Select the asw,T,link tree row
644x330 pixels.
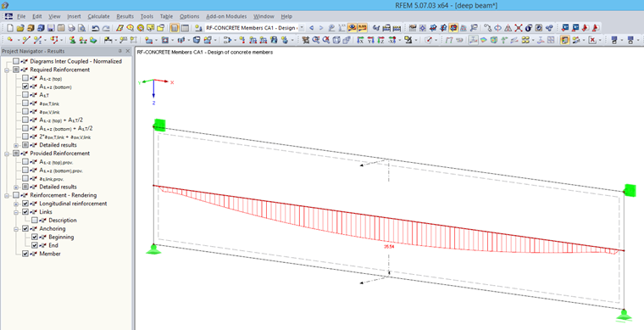[x=50, y=103]
